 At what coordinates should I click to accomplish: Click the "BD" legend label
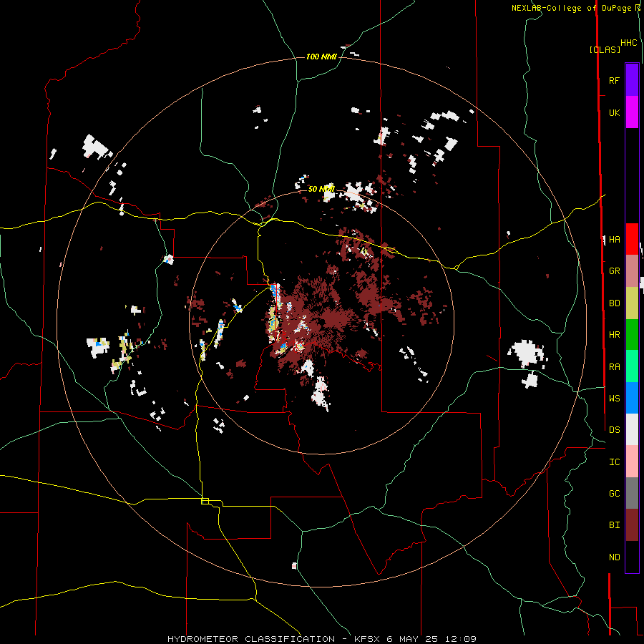[x=615, y=303]
